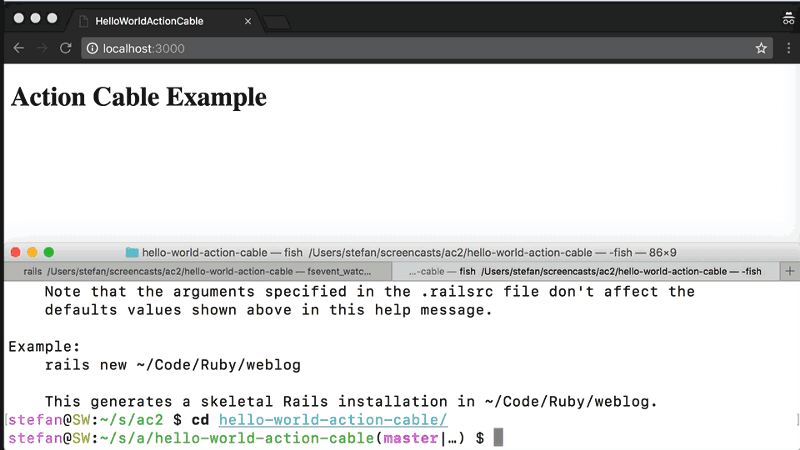Bookmark this page with the star icon
The image size is (800, 450).
(761, 48)
